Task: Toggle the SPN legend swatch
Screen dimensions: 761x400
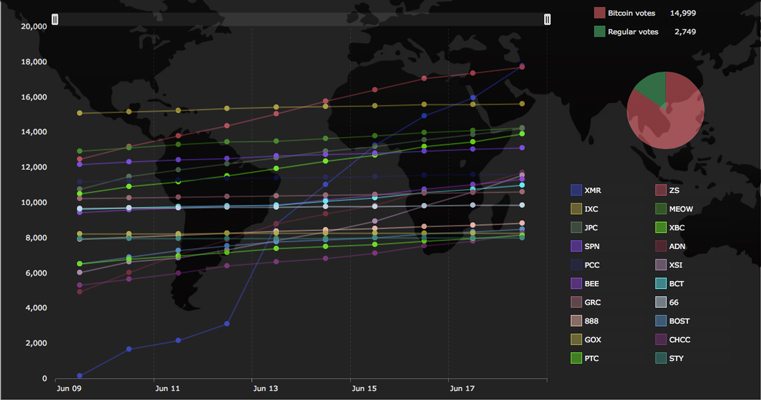Action: [576, 246]
